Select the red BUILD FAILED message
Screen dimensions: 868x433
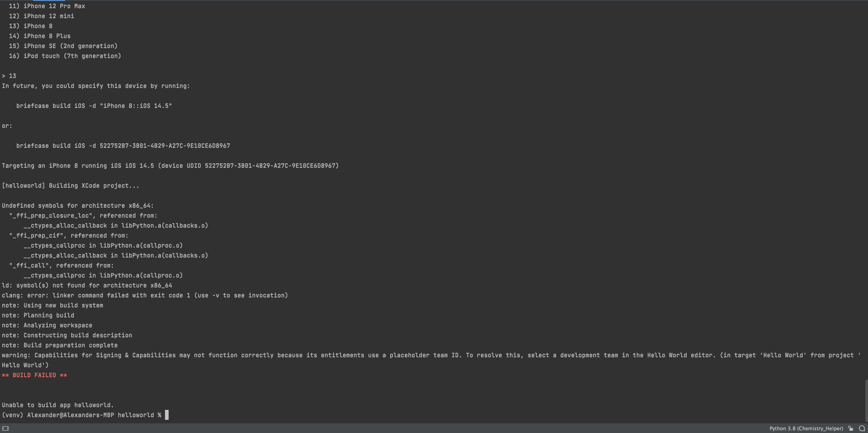(x=35, y=375)
